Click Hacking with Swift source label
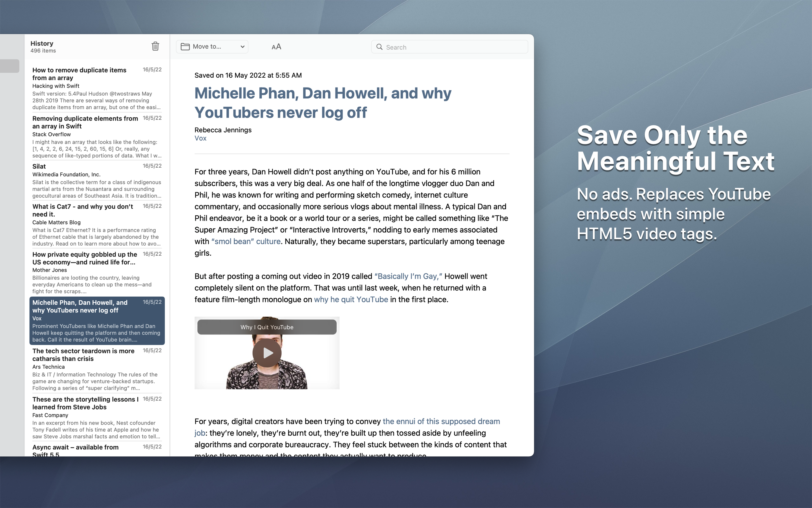Viewport: 812px width, 508px height. [x=56, y=86]
